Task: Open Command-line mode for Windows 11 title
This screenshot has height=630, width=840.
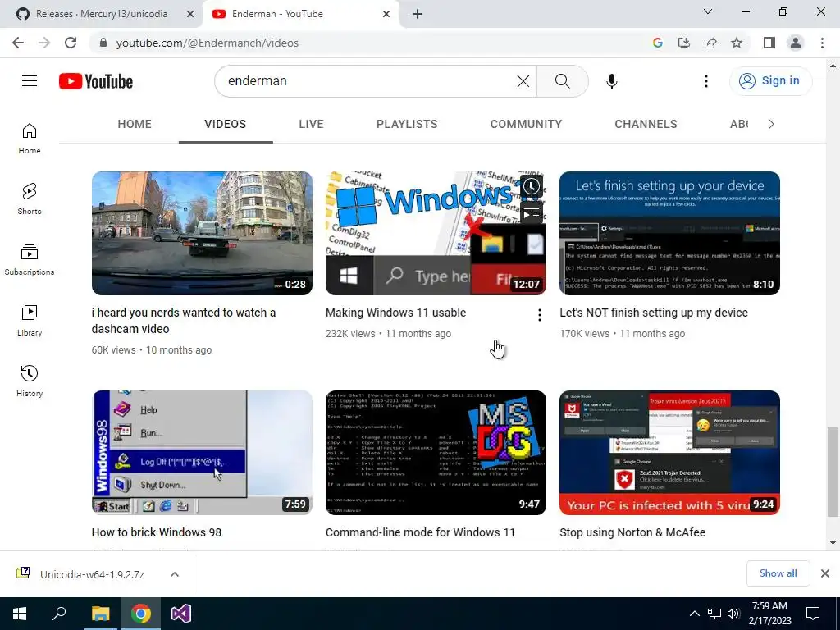Action: pyautogui.click(x=420, y=532)
